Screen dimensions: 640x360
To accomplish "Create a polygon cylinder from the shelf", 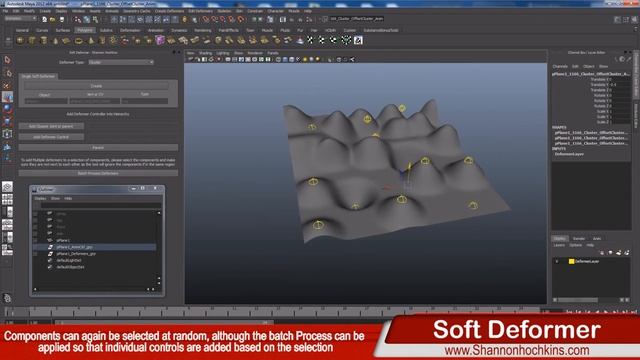I will coord(43,40).
